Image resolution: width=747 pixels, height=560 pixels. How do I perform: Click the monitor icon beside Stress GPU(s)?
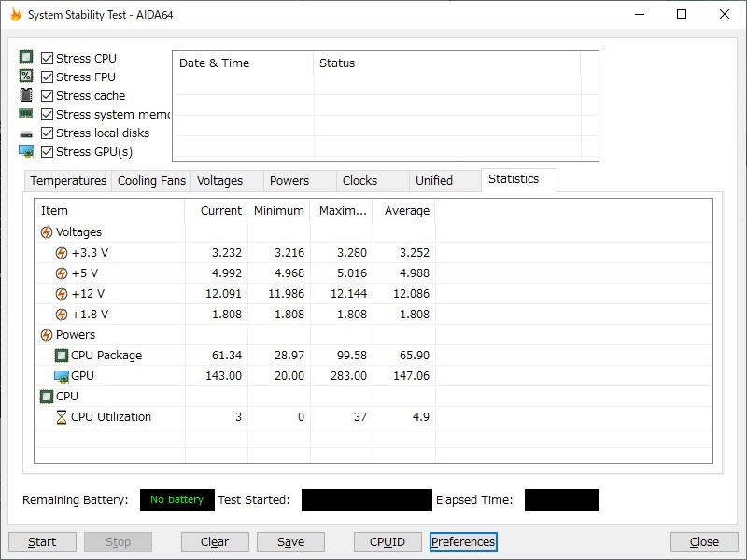point(26,151)
